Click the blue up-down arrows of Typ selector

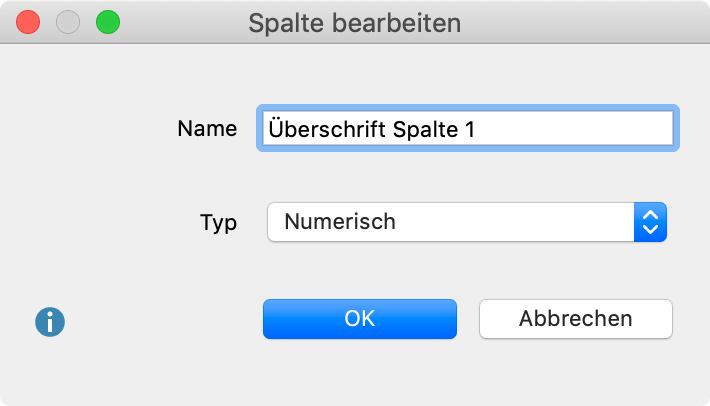click(x=650, y=222)
